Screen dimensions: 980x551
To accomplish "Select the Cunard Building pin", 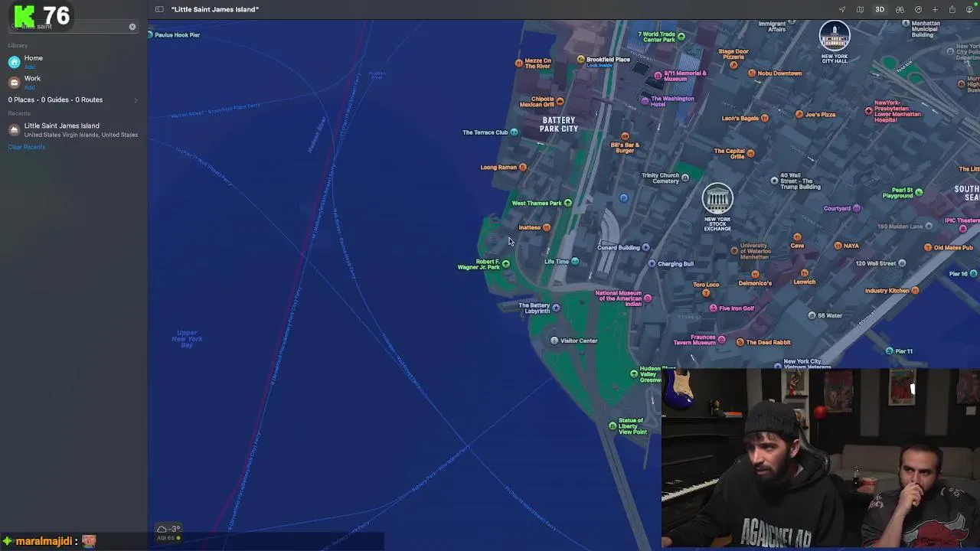I will tap(645, 247).
